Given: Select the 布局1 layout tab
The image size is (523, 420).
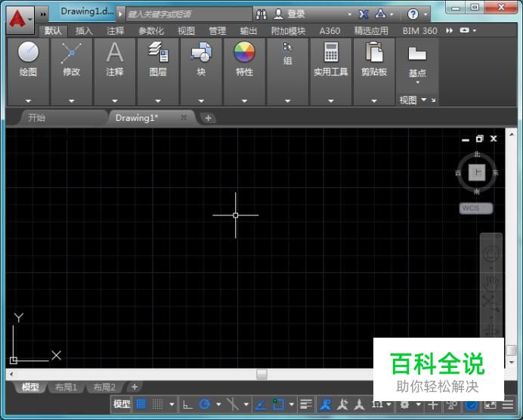Looking at the screenshot, I should [66, 388].
